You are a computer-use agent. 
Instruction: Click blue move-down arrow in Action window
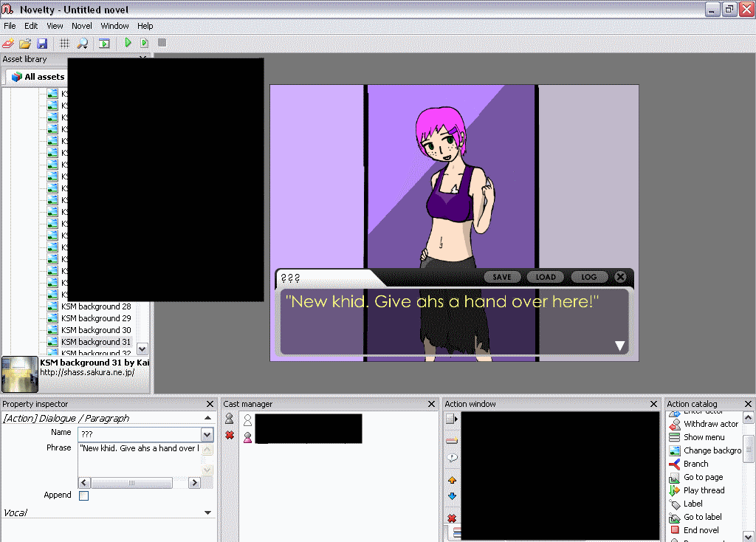(452, 496)
